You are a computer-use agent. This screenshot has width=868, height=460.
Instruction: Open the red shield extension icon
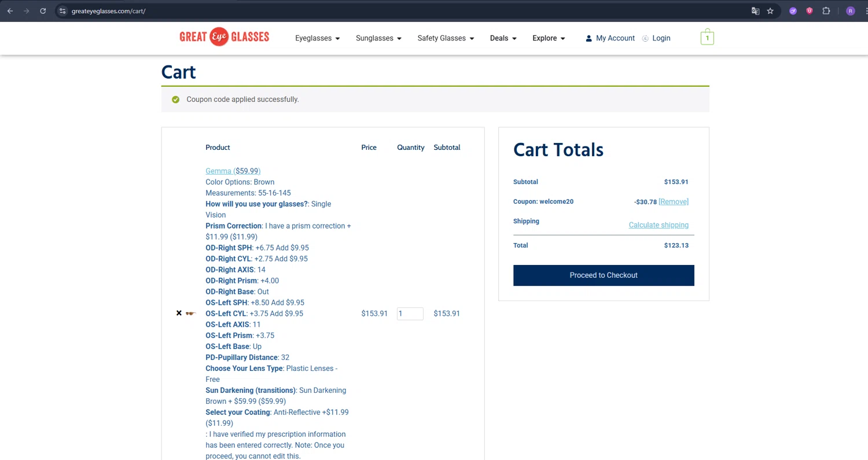coord(810,11)
